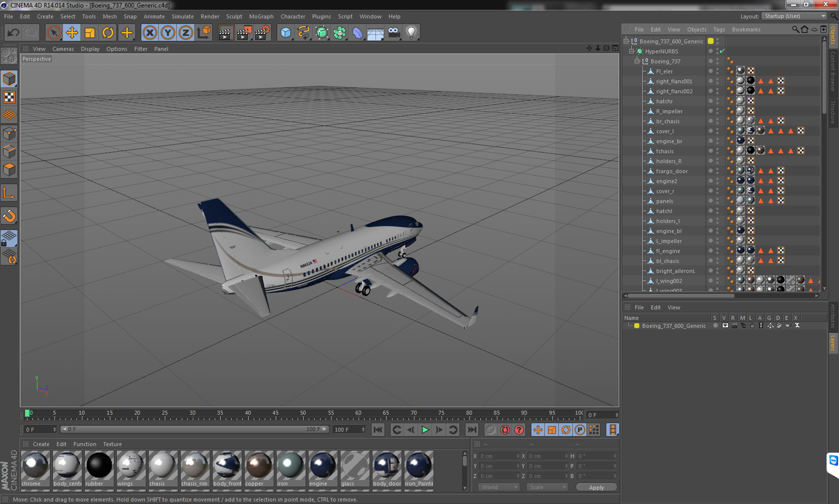Activate the Scale tool icon
Image resolution: width=839 pixels, height=504 pixels.
90,33
